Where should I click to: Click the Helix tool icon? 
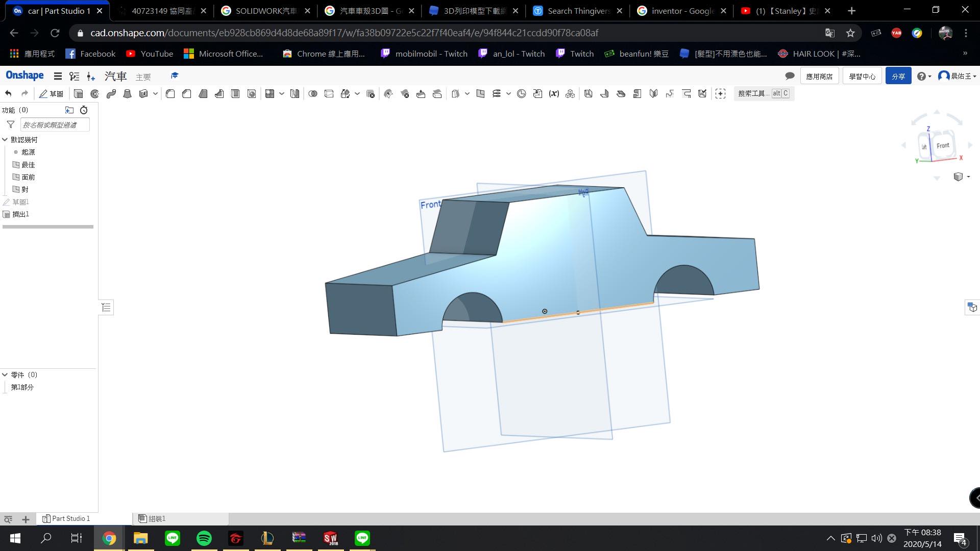click(497, 93)
